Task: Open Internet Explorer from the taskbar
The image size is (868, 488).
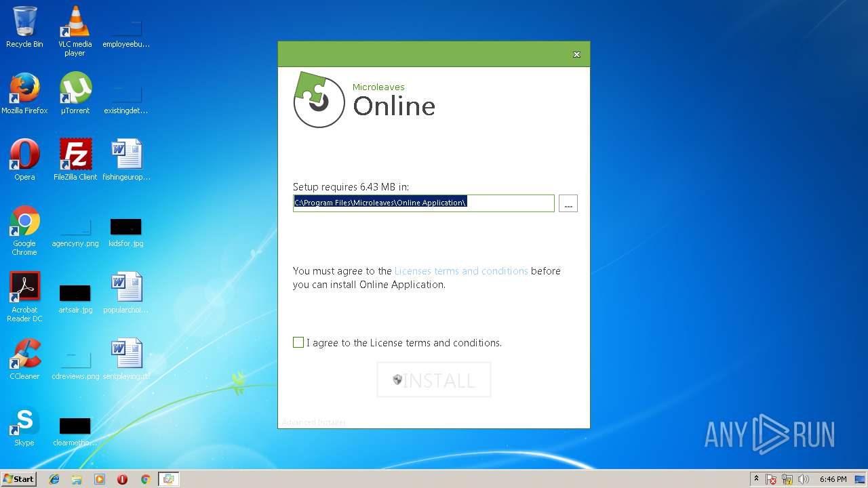Action: pos(54,479)
